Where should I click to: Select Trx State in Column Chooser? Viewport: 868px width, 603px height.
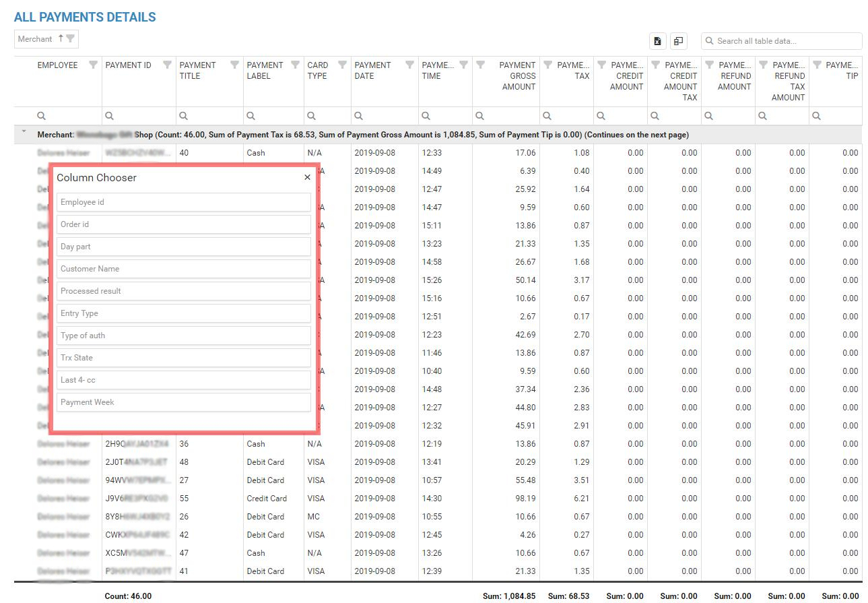pyautogui.click(x=184, y=358)
